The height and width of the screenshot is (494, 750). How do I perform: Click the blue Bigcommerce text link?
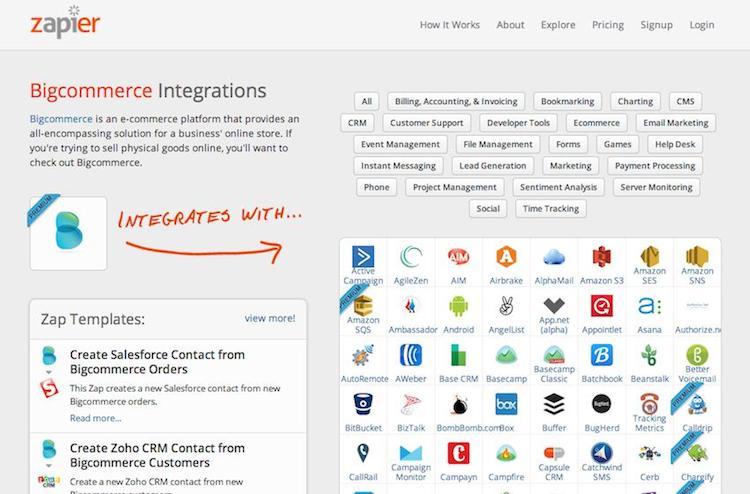tap(61, 119)
